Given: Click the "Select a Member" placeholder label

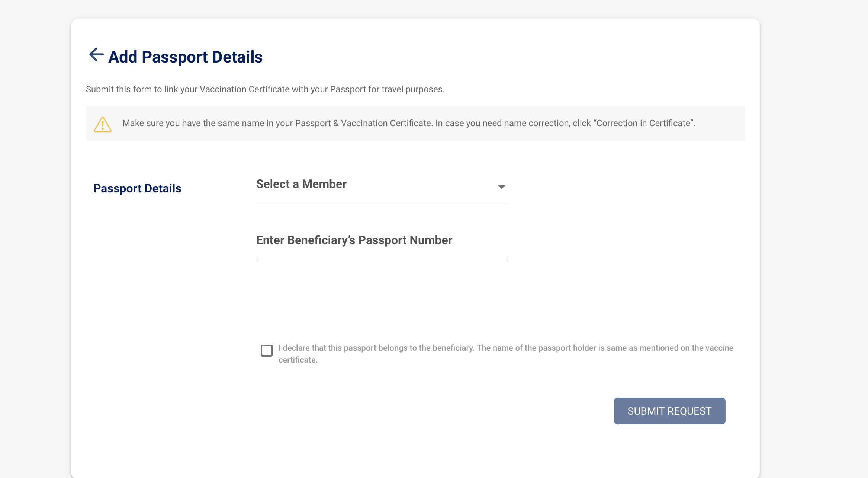Looking at the screenshot, I should (x=301, y=184).
